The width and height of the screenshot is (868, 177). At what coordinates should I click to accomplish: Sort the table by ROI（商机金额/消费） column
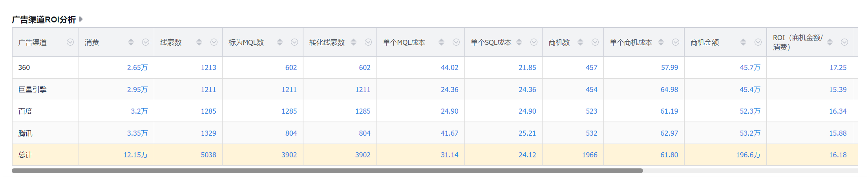pos(830,42)
